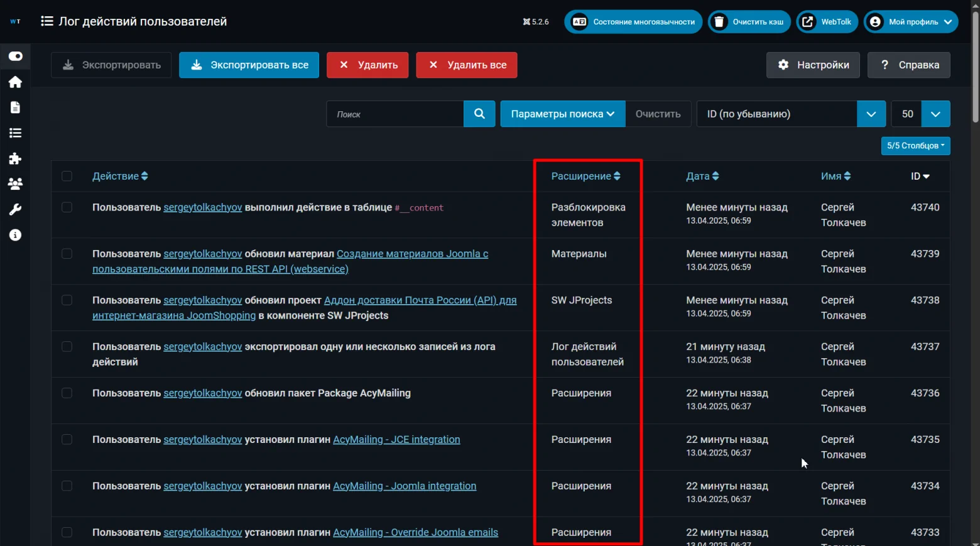Check the row with ID 43738
Viewport: 980px width, 546px height.
pyautogui.click(x=67, y=300)
